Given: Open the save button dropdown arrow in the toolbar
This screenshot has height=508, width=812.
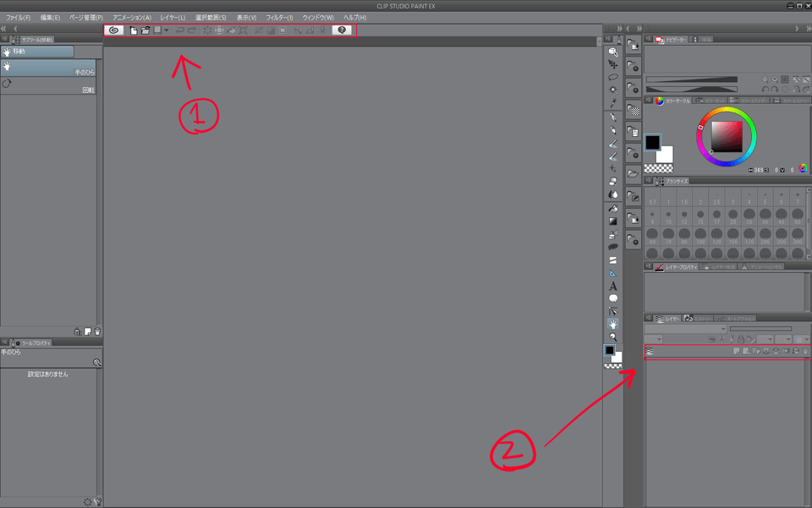Looking at the screenshot, I should 167,30.
